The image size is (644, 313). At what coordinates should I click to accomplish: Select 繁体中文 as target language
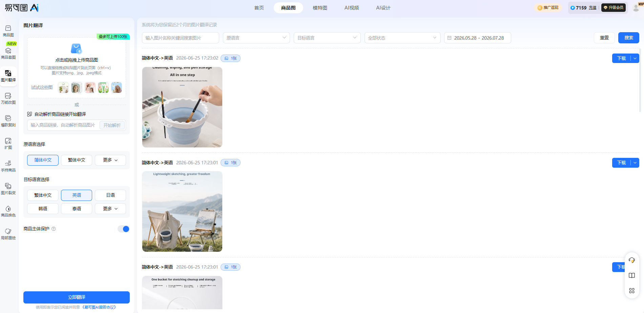point(43,195)
